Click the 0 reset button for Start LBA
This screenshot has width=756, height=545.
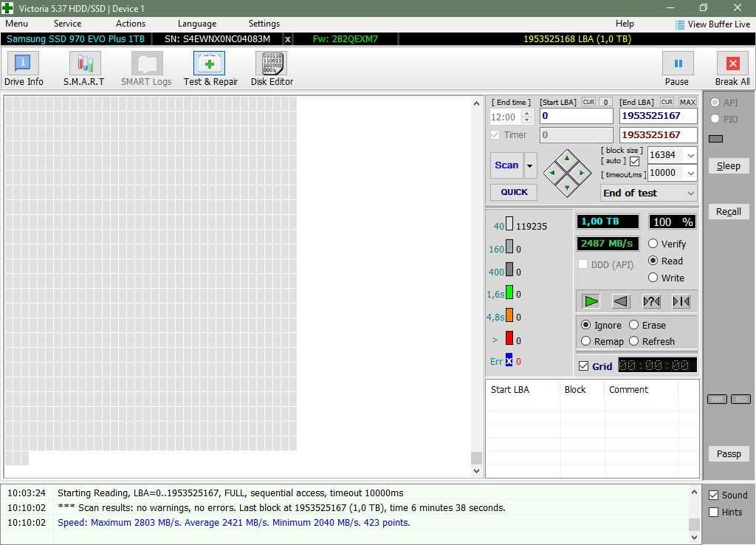tap(605, 102)
